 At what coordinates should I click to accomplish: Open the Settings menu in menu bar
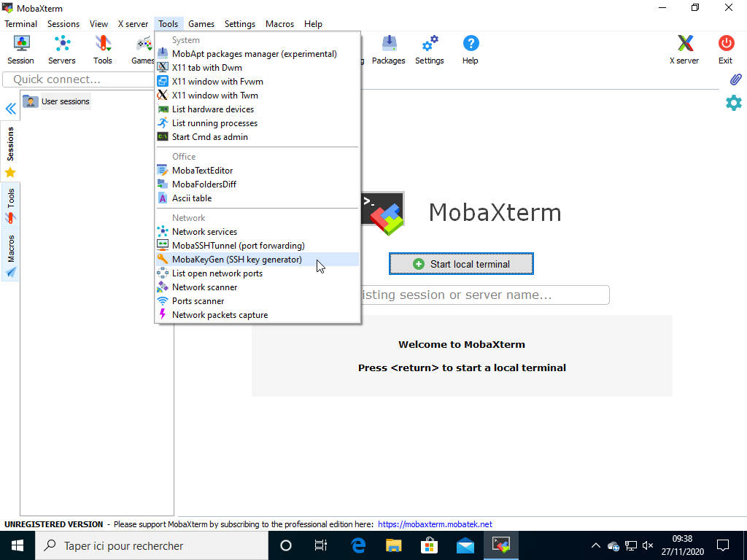point(240,24)
